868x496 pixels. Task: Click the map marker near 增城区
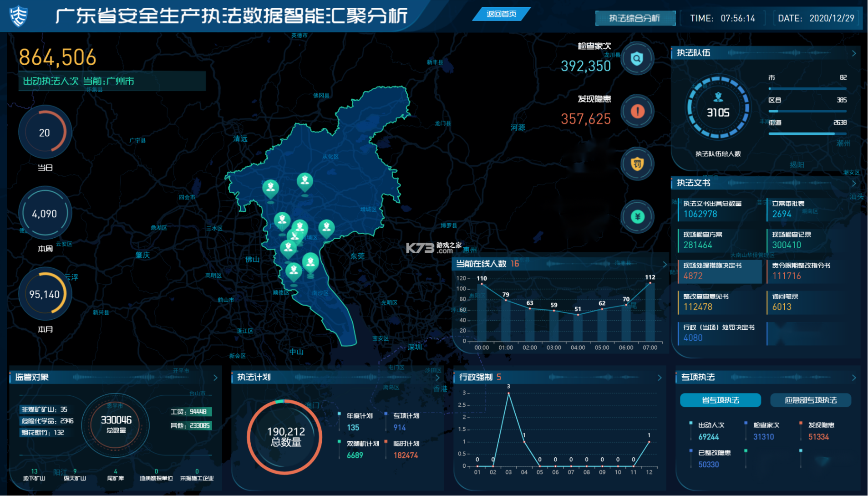click(x=326, y=229)
